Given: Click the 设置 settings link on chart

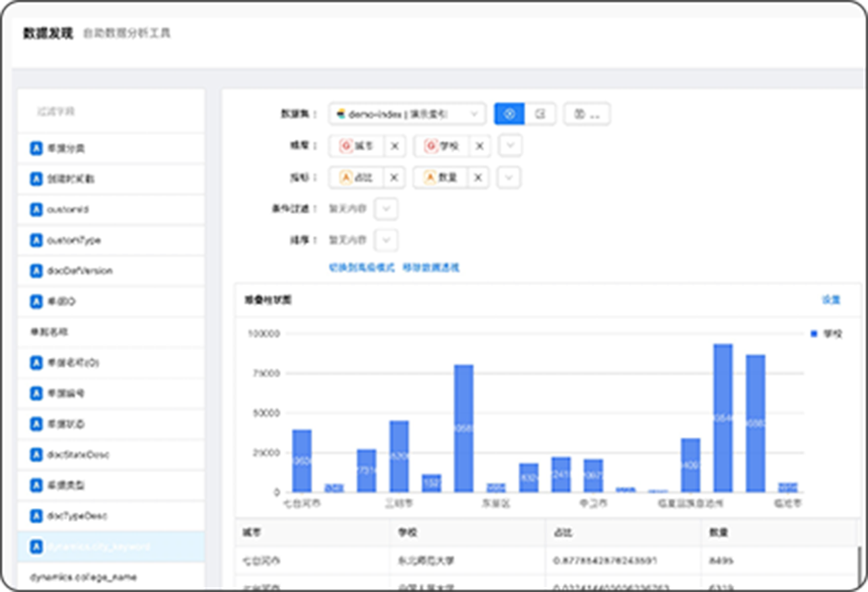Looking at the screenshot, I should tap(831, 299).
